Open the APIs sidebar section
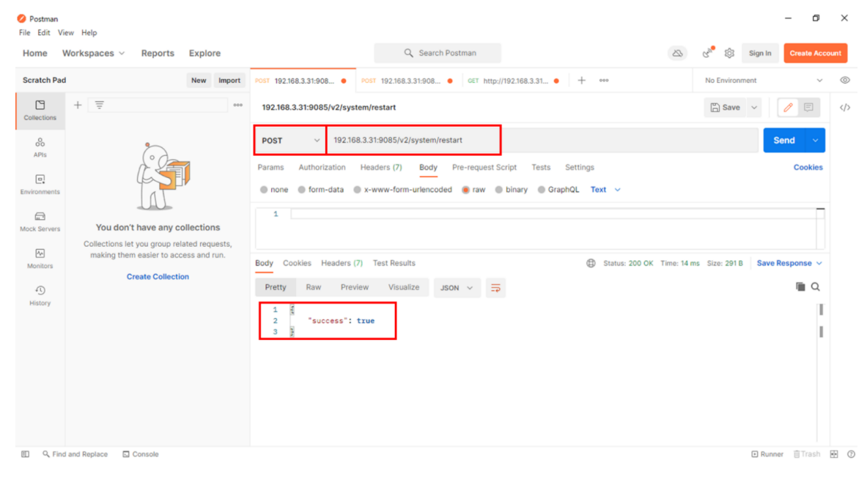867x504 pixels. 40,147
